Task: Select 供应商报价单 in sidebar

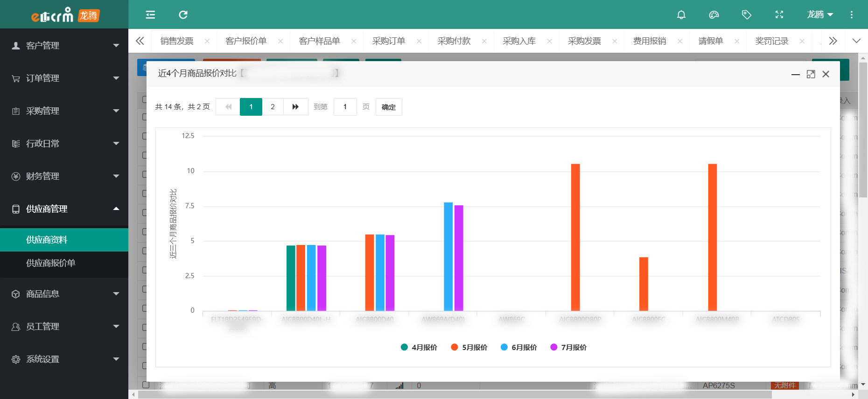Action: click(50, 263)
